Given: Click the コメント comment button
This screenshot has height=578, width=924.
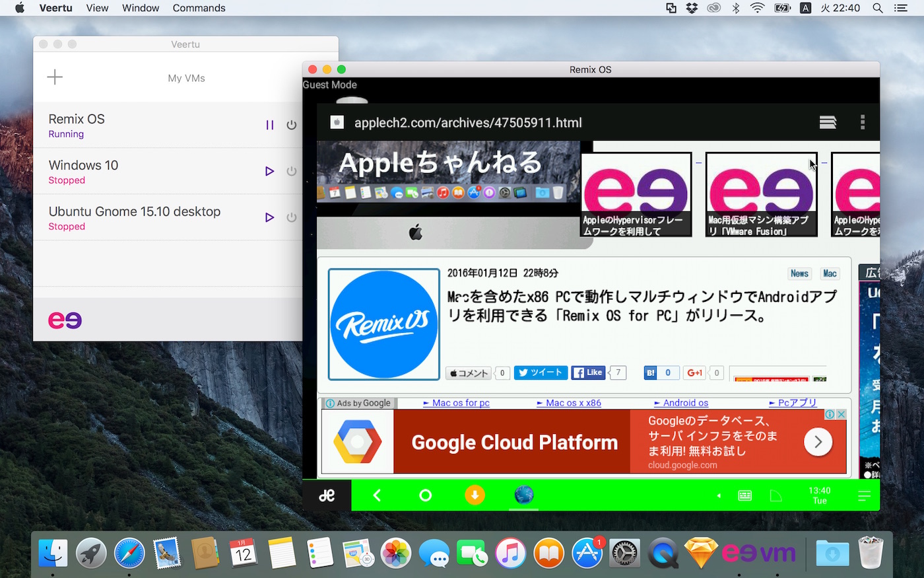Looking at the screenshot, I should point(469,373).
